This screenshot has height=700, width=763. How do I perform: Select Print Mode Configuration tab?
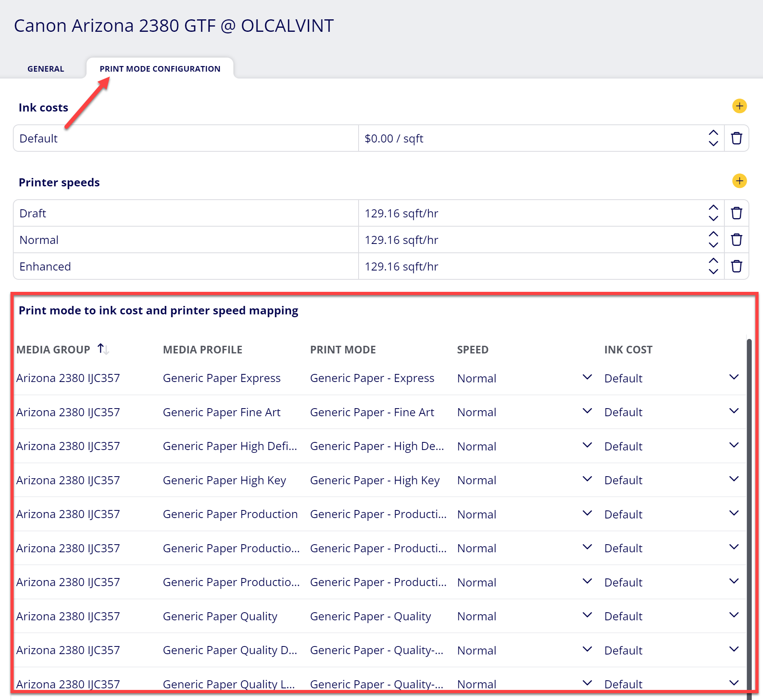(160, 69)
